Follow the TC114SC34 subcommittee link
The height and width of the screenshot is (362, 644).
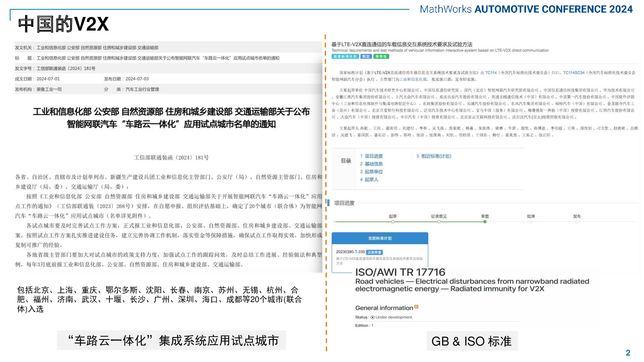tap(574, 73)
